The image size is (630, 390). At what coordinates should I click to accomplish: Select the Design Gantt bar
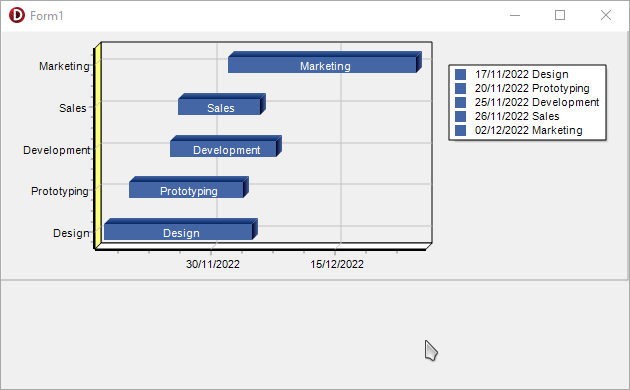[x=181, y=229]
